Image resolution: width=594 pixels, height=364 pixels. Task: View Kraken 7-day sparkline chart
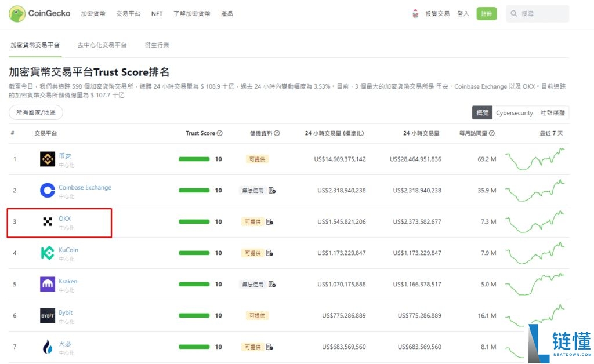[535, 284]
